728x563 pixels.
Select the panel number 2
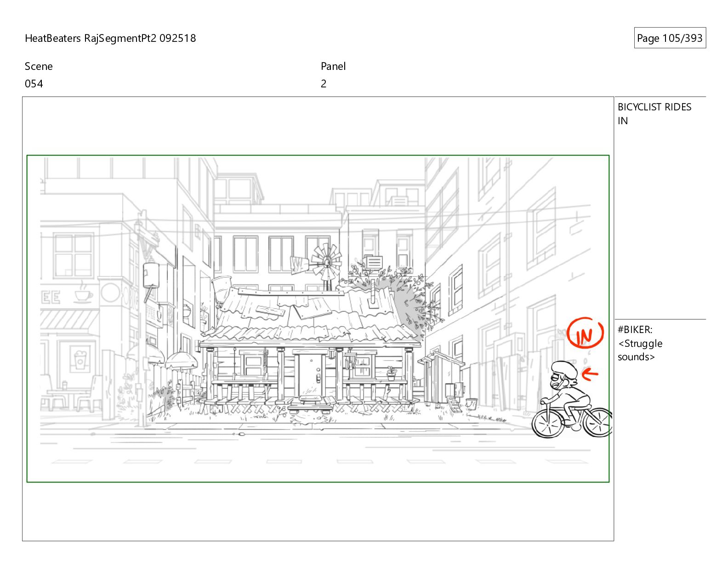324,84
